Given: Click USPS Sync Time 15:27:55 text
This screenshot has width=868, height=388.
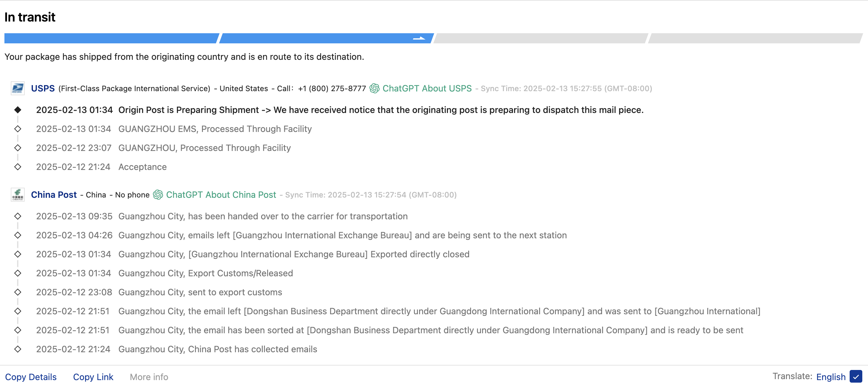Looking at the screenshot, I should (x=566, y=89).
